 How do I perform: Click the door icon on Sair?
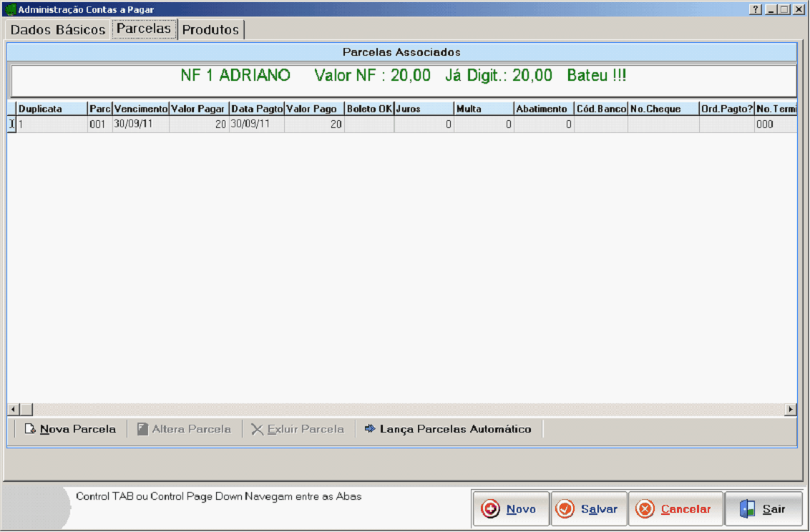coord(748,509)
